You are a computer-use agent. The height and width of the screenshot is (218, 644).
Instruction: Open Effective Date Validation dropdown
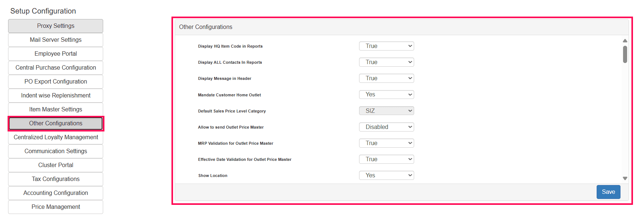(386, 159)
